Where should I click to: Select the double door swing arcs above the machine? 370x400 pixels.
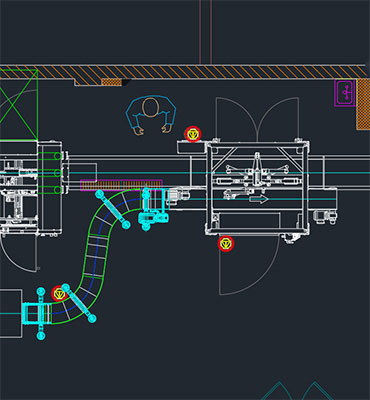257,119
